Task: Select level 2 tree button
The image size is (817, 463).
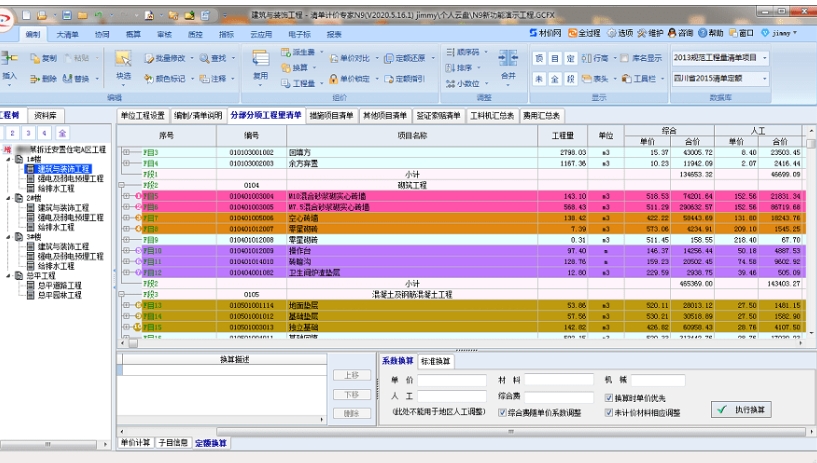Action: [x=13, y=133]
